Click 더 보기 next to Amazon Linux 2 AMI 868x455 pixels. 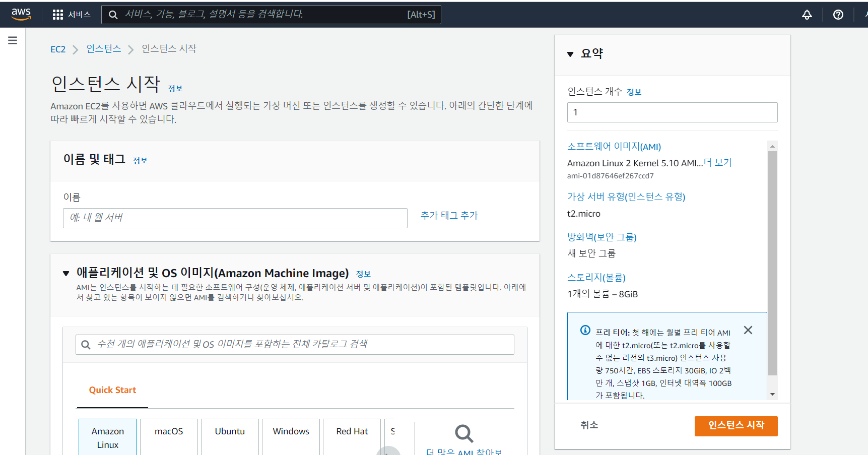(x=718, y=163)
